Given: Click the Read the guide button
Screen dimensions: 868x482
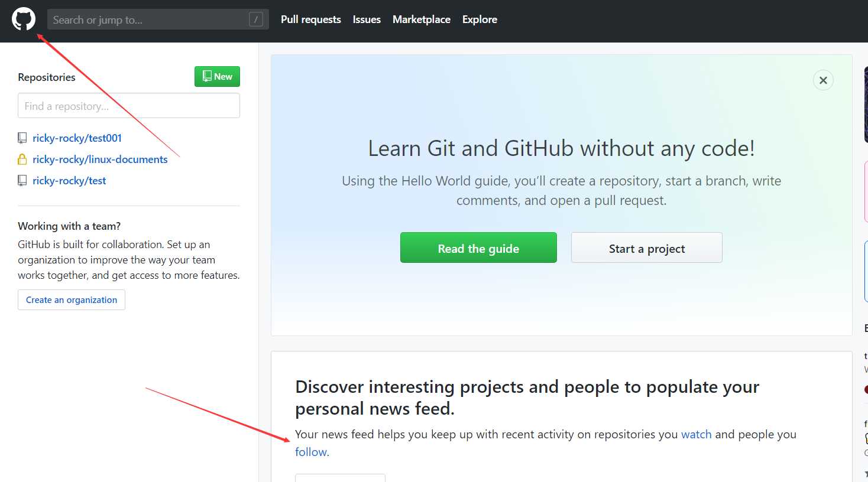Looking at the screenshot, I should [x=478, y=248].
